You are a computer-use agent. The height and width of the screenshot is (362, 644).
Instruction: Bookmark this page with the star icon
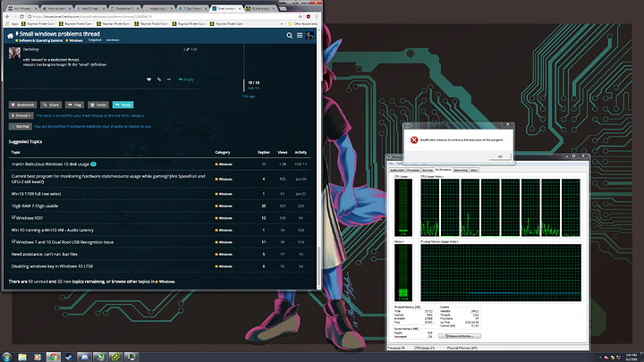coord(301,16)
